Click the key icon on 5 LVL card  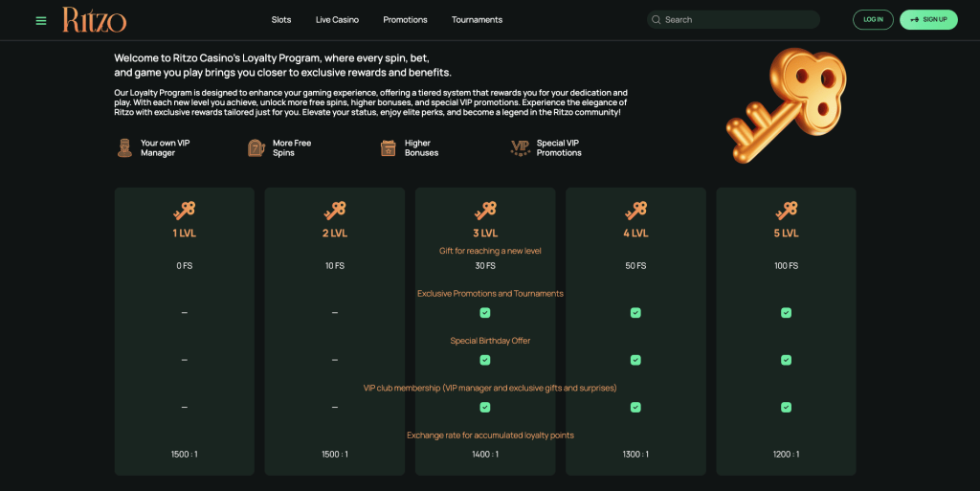tap(786, 210)
